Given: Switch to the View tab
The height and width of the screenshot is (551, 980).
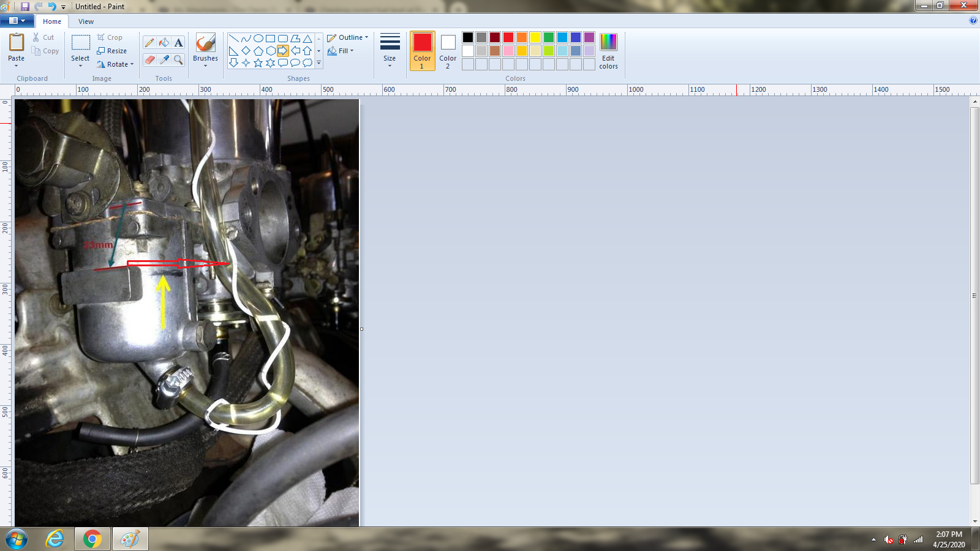Looking at the screenshot, I should (x=86, y=21).
